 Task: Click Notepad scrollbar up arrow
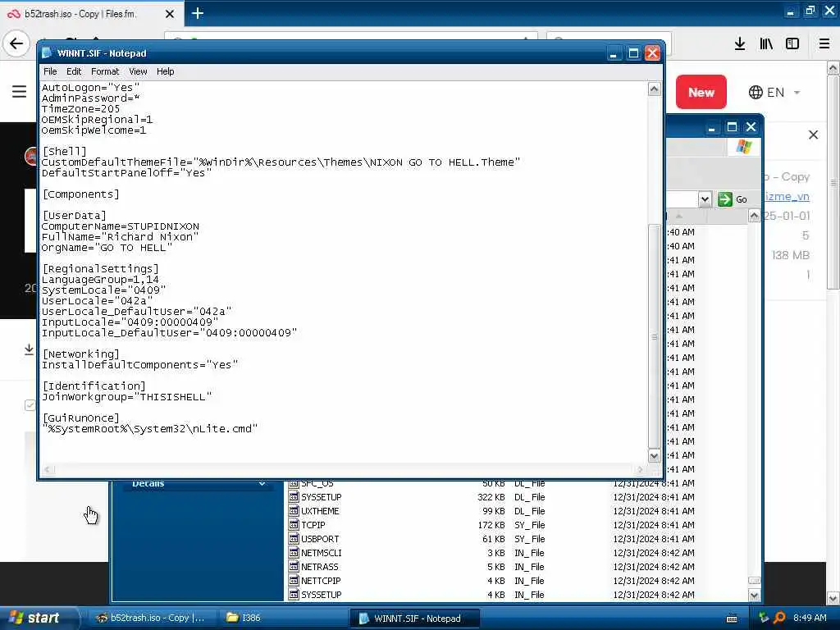[x=654, y=89]
